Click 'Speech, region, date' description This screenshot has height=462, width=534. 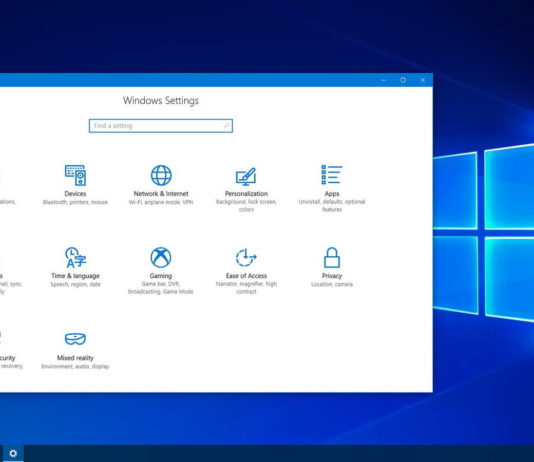tap(75, 284)
